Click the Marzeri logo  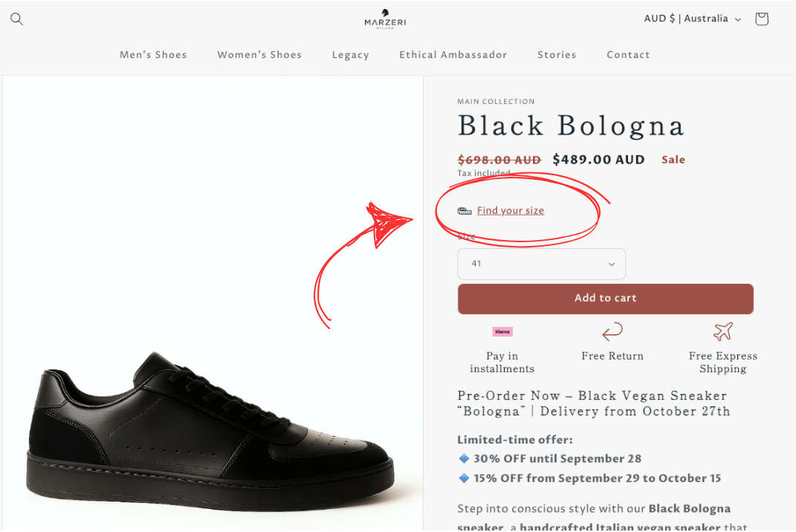click(385, 18)
